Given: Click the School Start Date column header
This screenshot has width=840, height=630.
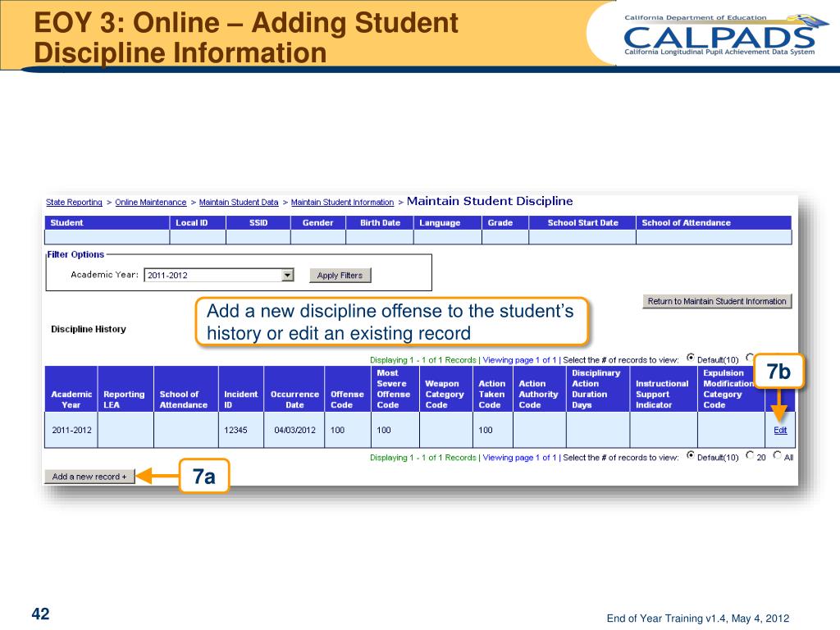Looking at the screenshot, I should 582,223.
